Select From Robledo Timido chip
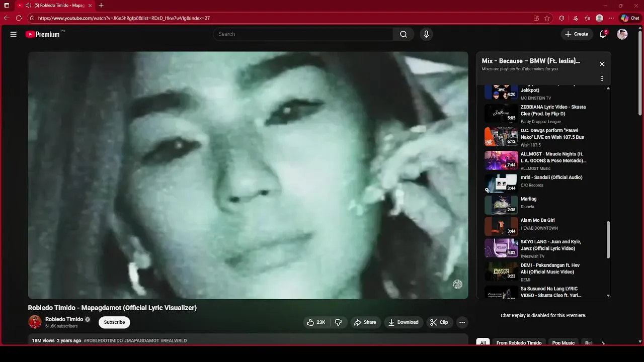Viewport: 644px width, 362px height. pyautogui.click(x=519, y=343)
